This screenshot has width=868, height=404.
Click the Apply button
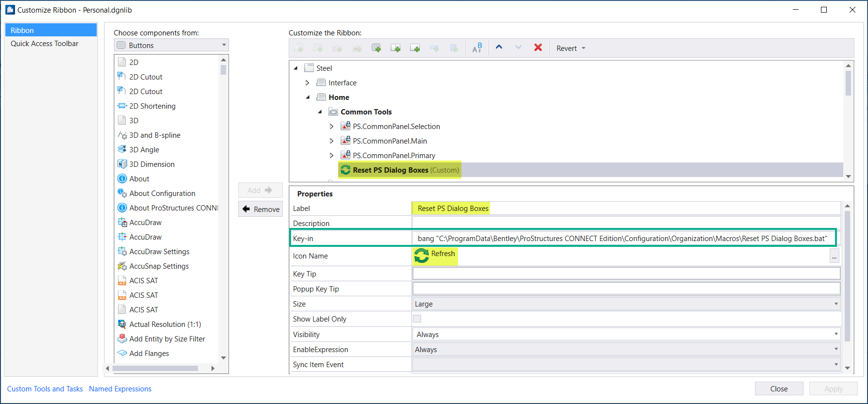point(834,388)
